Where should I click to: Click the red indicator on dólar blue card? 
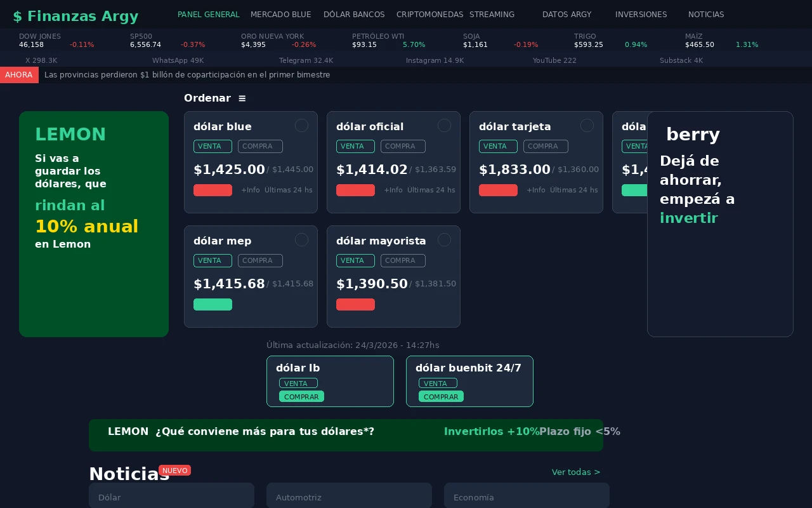(x=213, y=190)
